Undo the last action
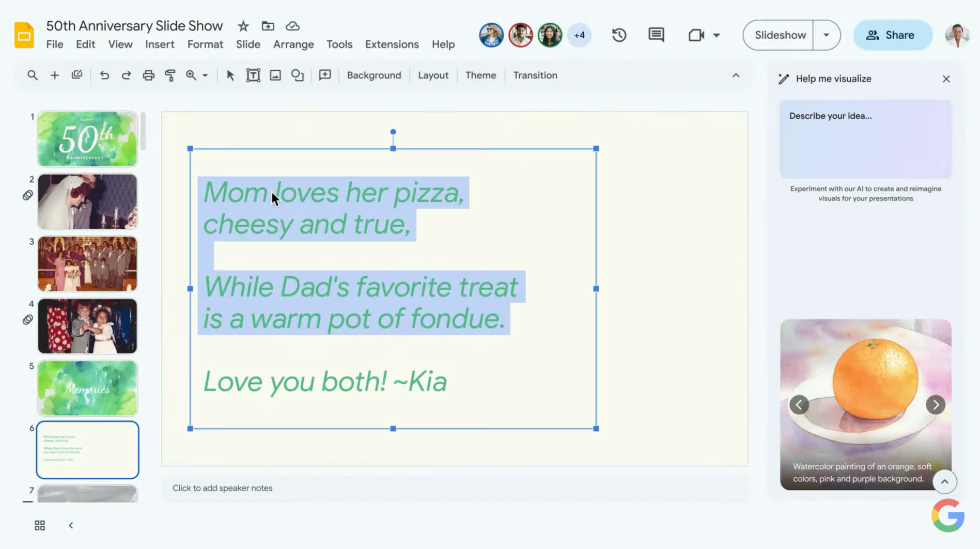 (104, 75)
